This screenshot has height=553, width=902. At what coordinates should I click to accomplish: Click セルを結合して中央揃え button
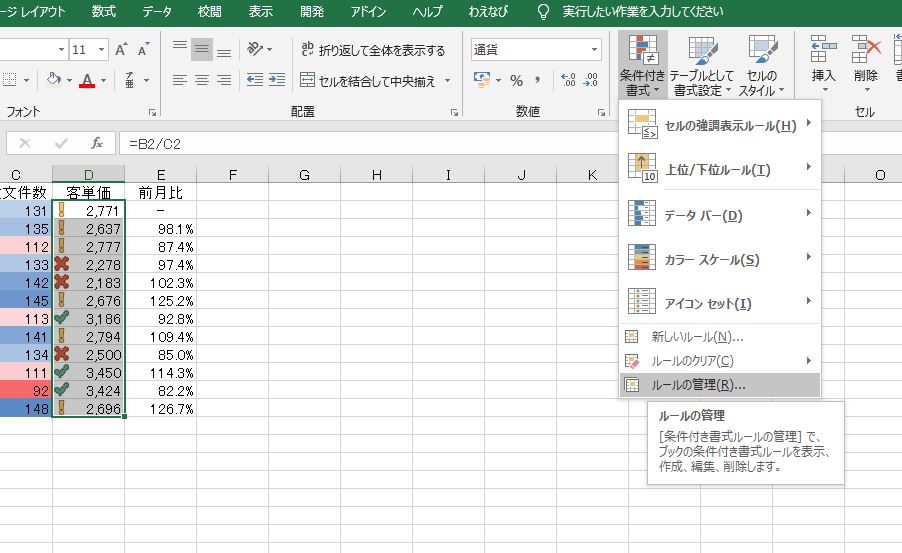click(368, 81)
